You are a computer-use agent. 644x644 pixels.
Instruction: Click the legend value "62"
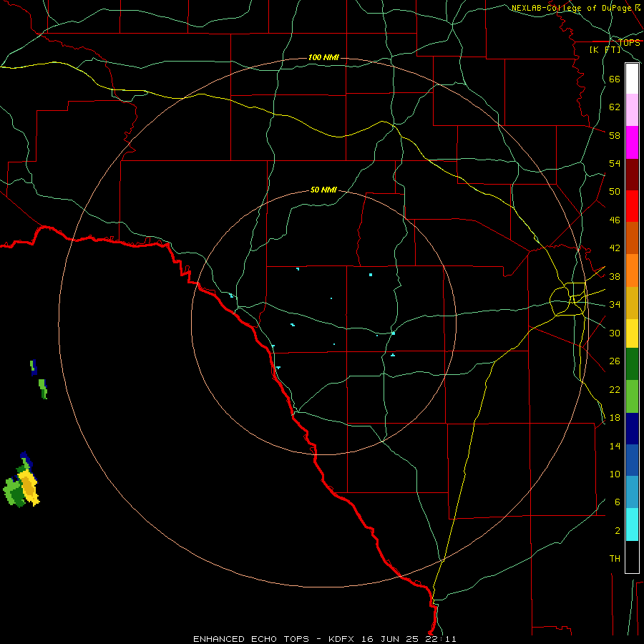click(615, 107)
